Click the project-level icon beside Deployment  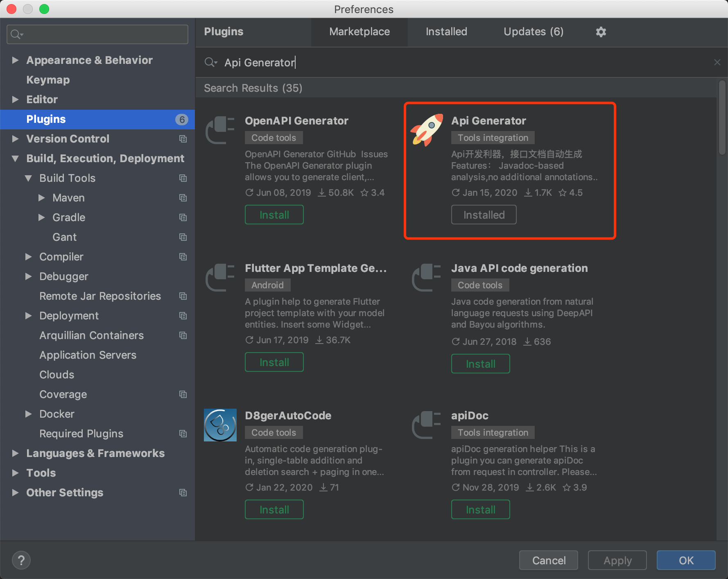point(183,316)
